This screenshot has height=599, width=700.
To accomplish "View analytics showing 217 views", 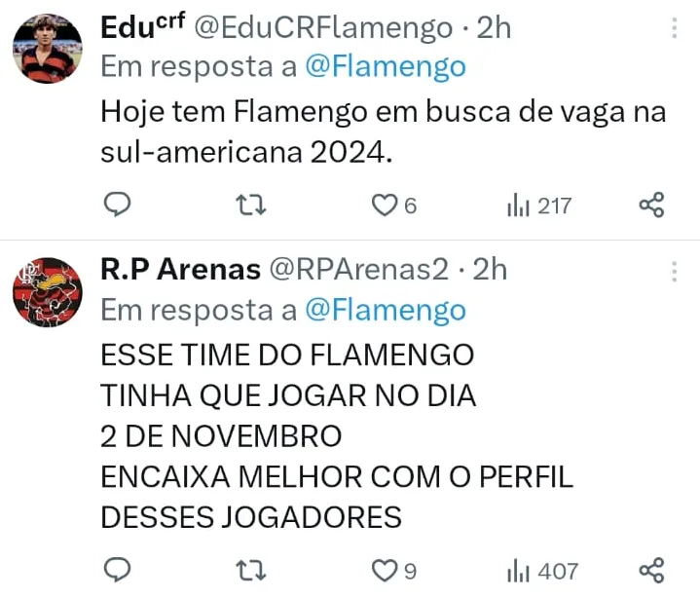I will tap(538, 206).
